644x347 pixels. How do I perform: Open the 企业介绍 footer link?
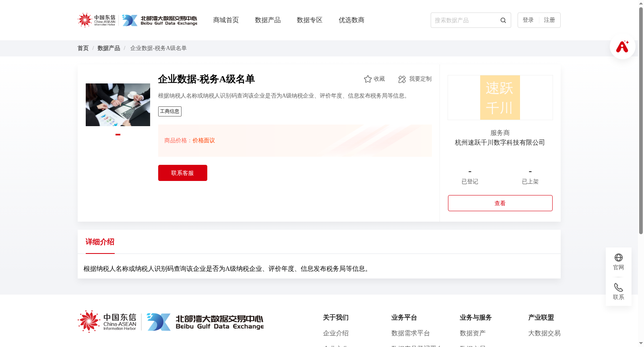coord(336,333)
